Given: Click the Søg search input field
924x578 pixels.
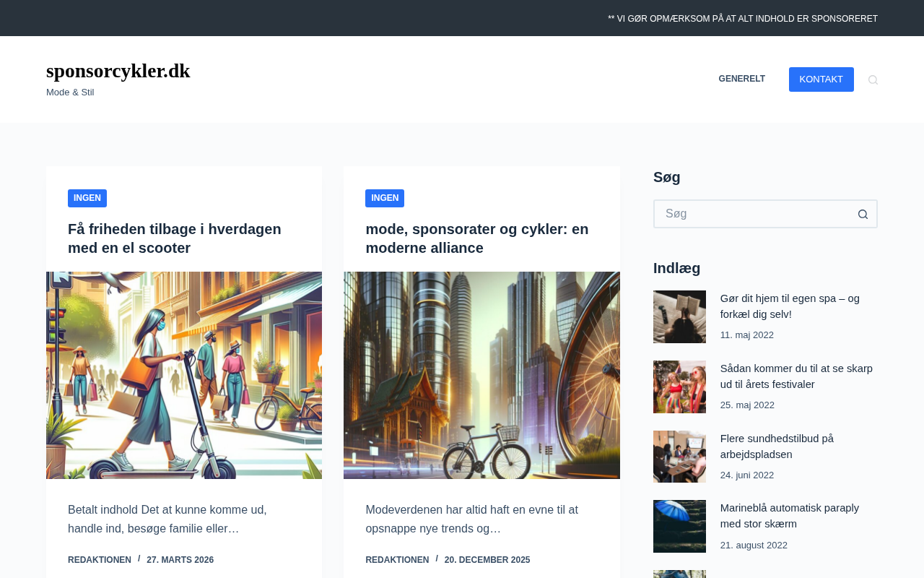Looking at the screenshot, I should coord(751,214).
